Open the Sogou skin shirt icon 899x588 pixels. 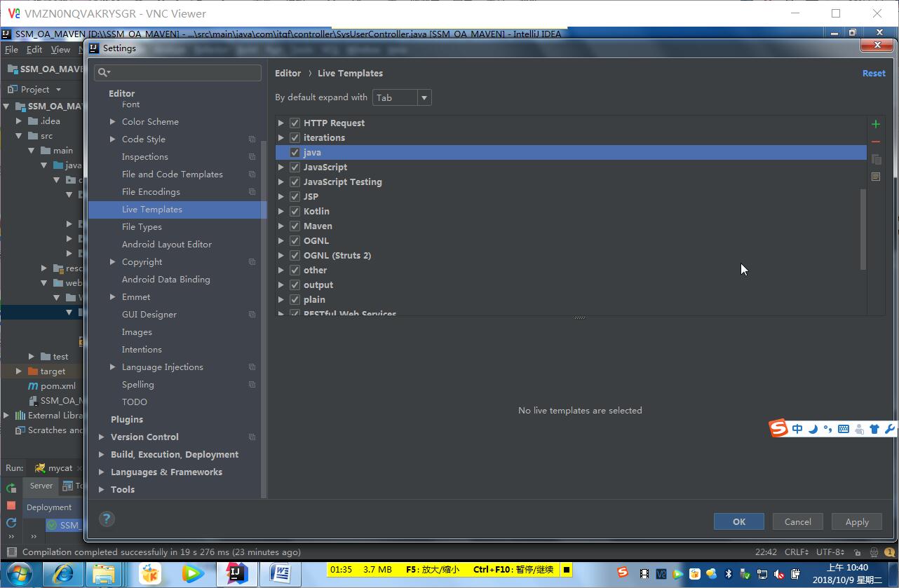pyautogui.click(x=874, y=429)
